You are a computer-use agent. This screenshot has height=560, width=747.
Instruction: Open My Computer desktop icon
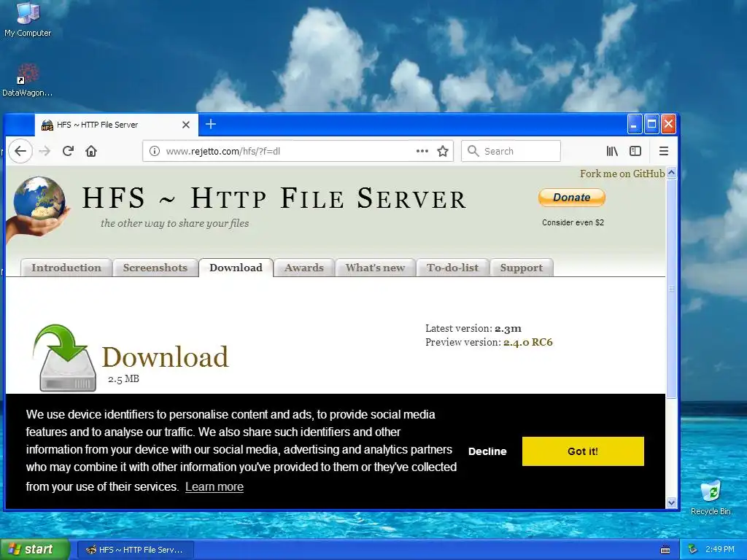click(28, 20)
